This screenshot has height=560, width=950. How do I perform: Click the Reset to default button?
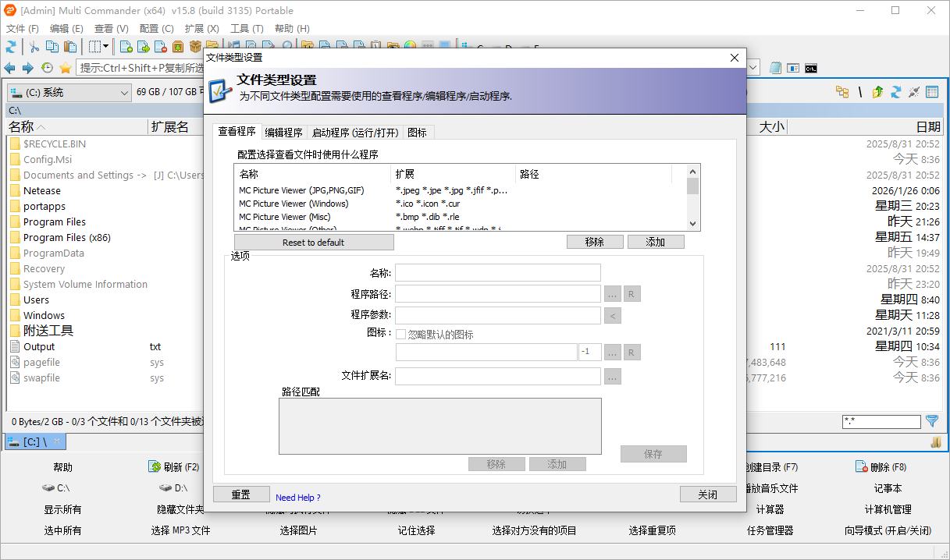coord(314,242)
